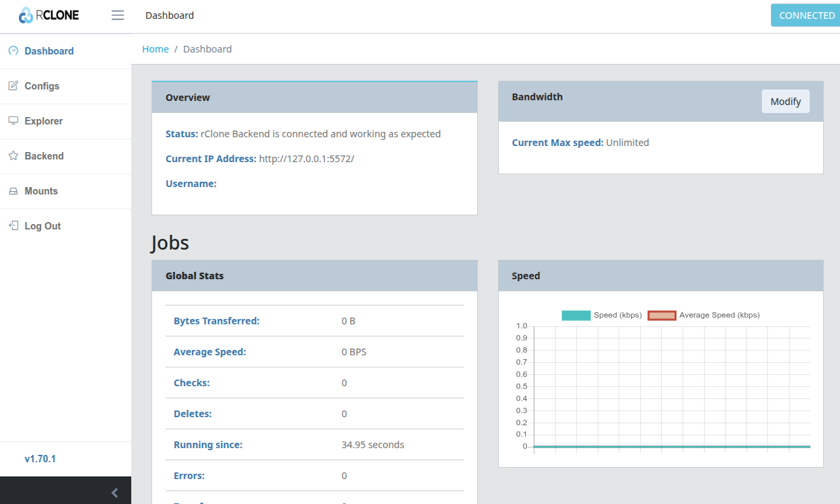This screenshot has width=840, height=504.
Task: Click the teal Speed color swatch
Action: coord(576,315)
